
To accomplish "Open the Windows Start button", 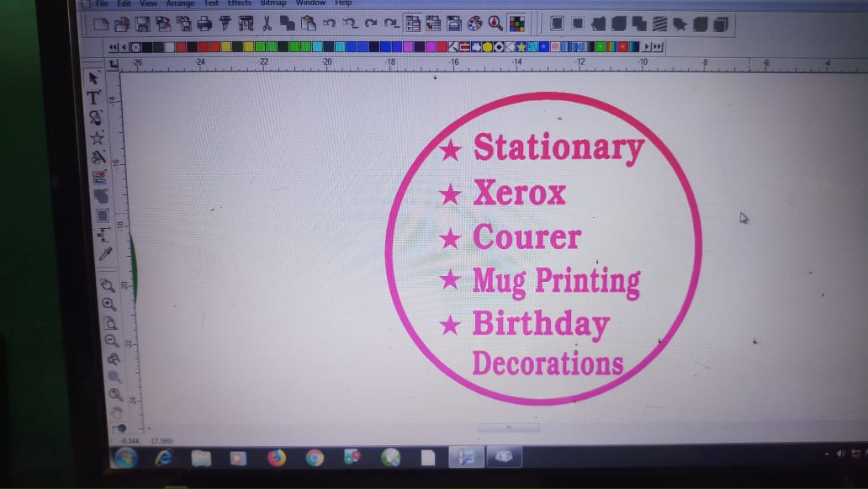I will click(x=125, y=458).
